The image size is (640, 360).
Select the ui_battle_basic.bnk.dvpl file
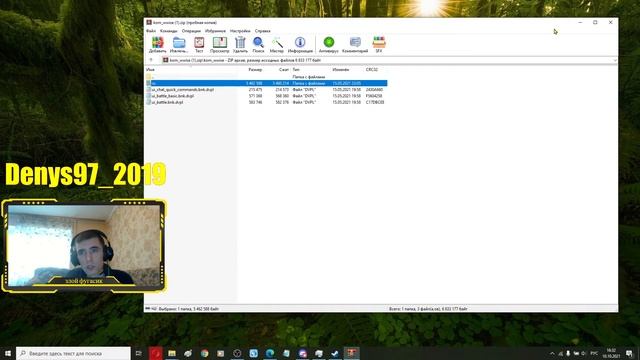[266, 96]
